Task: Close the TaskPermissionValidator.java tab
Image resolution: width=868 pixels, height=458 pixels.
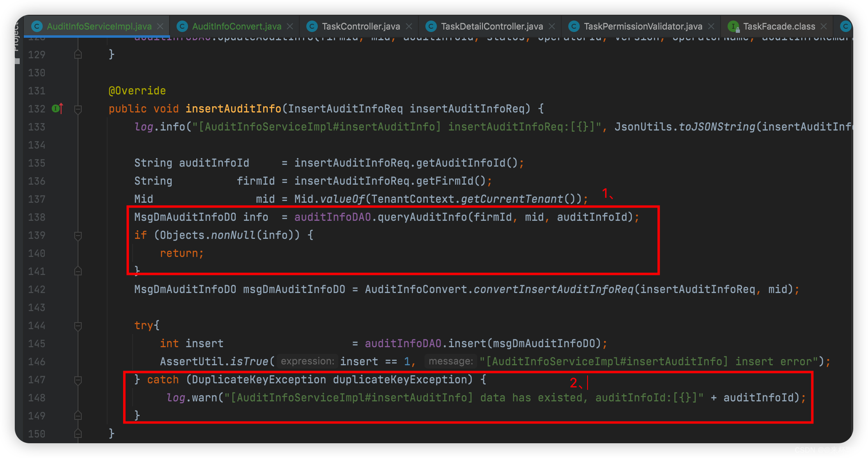Action: click(711, 26)
